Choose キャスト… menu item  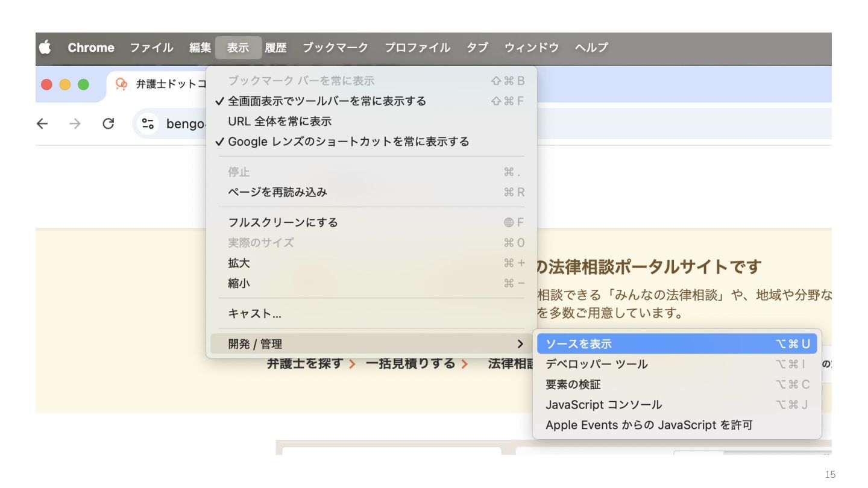(371, 314)
